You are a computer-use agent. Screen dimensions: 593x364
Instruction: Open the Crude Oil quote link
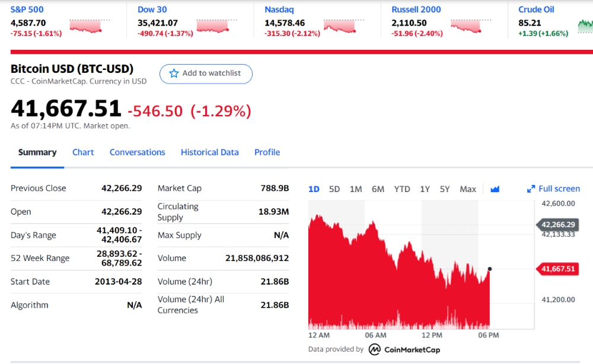[536, 9]
